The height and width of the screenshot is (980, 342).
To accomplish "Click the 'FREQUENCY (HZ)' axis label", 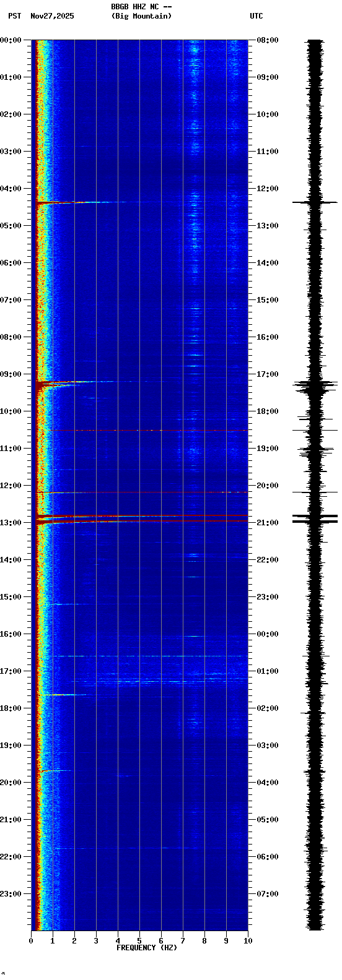I will pos(147,948).
